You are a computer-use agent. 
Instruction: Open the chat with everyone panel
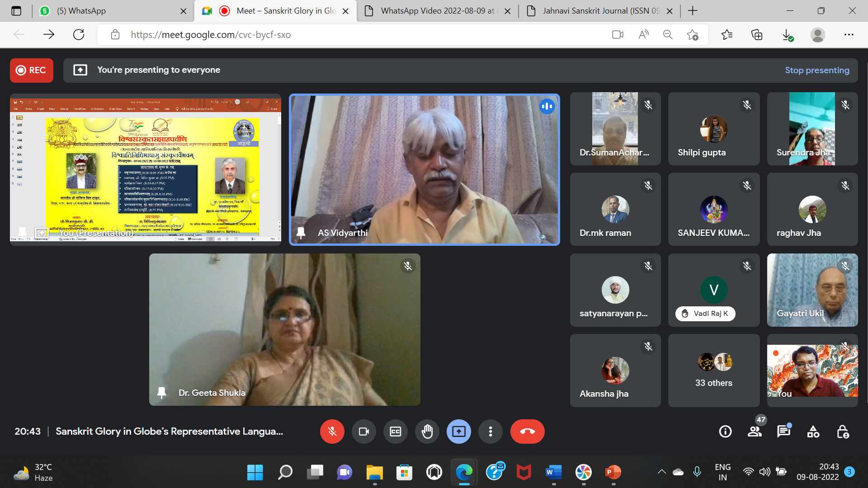783,432
